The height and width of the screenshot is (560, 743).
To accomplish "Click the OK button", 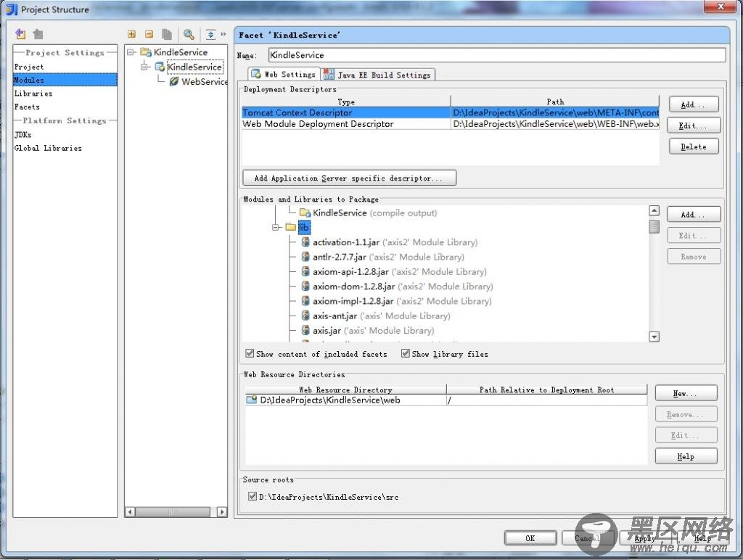I will (530, 538).
